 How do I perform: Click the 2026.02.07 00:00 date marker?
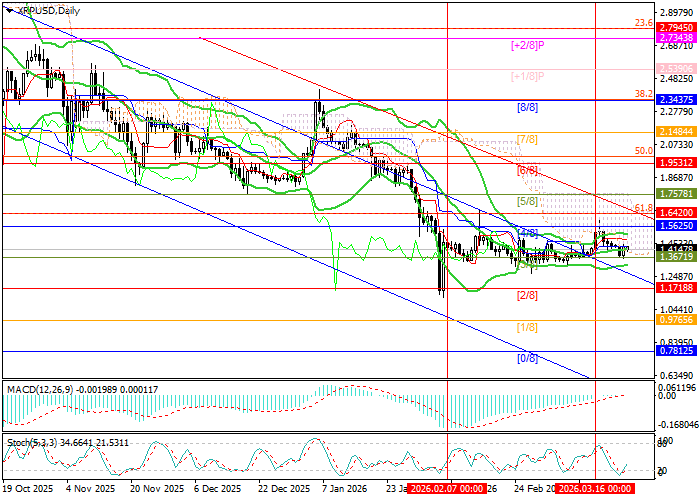(x=447, y=489)
